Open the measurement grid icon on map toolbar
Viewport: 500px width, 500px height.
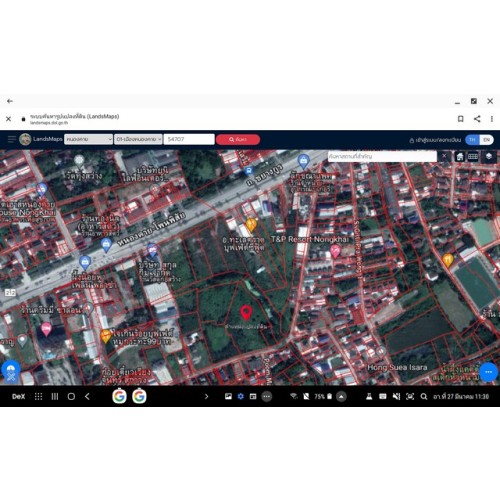pos(473,156)
